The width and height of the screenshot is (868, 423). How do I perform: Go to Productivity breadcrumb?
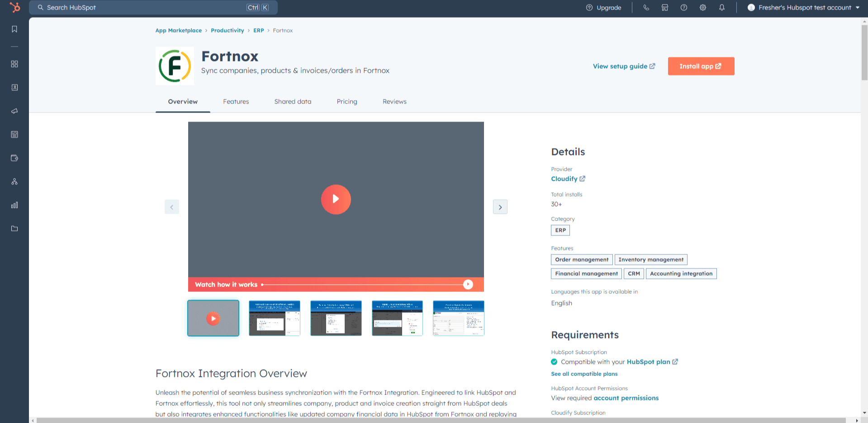click(x=228, y=30)
